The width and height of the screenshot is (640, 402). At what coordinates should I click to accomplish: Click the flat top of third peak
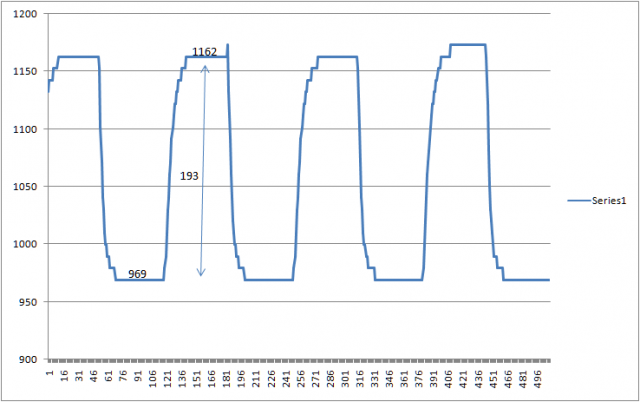tap(336, 57)
